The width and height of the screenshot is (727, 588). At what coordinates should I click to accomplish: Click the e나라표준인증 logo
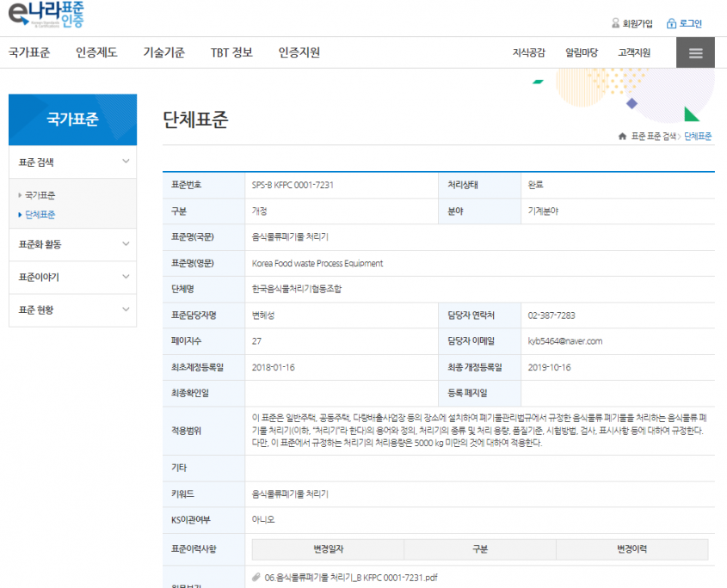point(46,15)
